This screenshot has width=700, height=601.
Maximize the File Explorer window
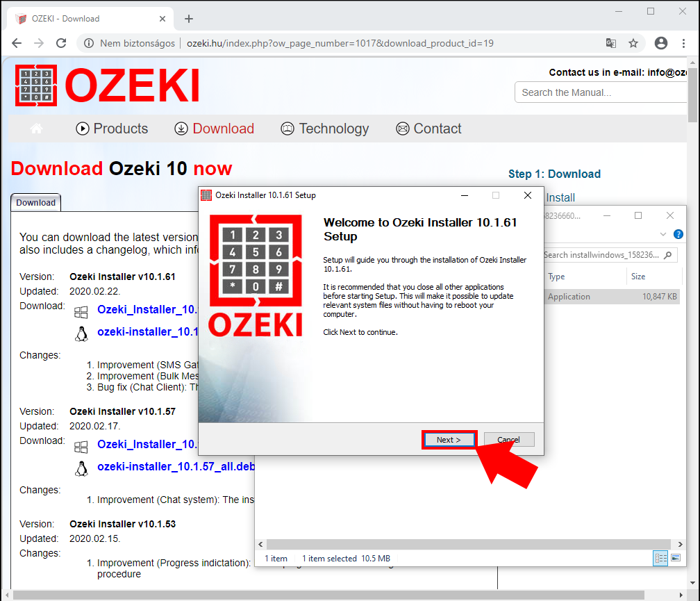[x=638, y=215]
